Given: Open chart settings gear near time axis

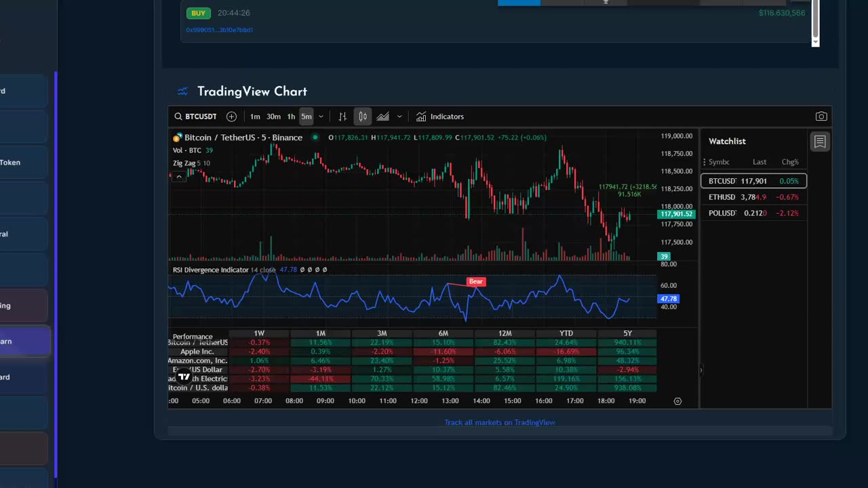Looking at the screenshot, I should (x=677, y=401).
